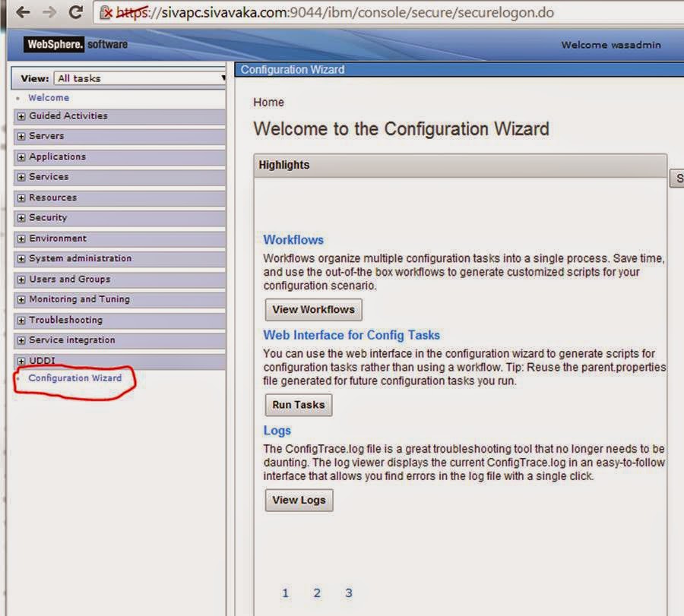Select System administration menu label
This screenshot has height=616, width=684.
click(81, 258)
